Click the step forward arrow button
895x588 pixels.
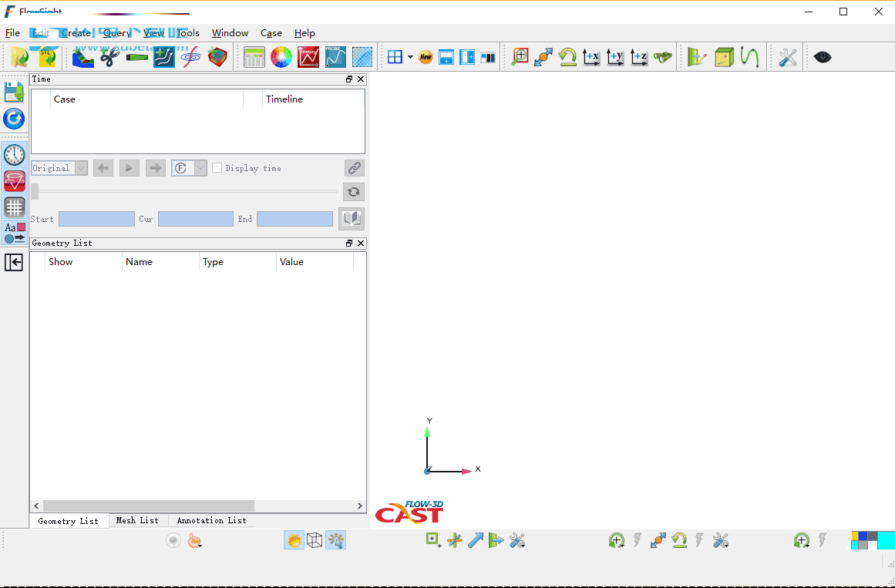(x=155, y=168)
